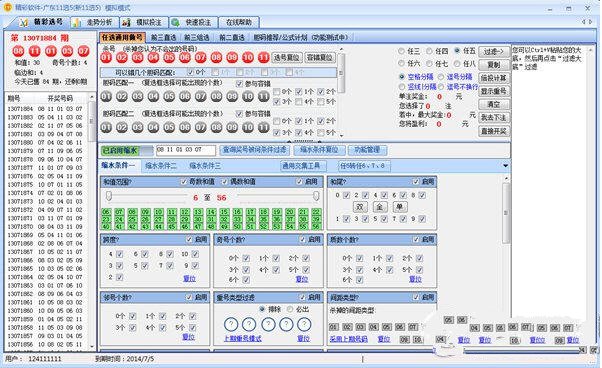Pick gray ball 05 in 胆码匹配二 row
The width and height of the screenshot is (602, 368).
point(169,127)
